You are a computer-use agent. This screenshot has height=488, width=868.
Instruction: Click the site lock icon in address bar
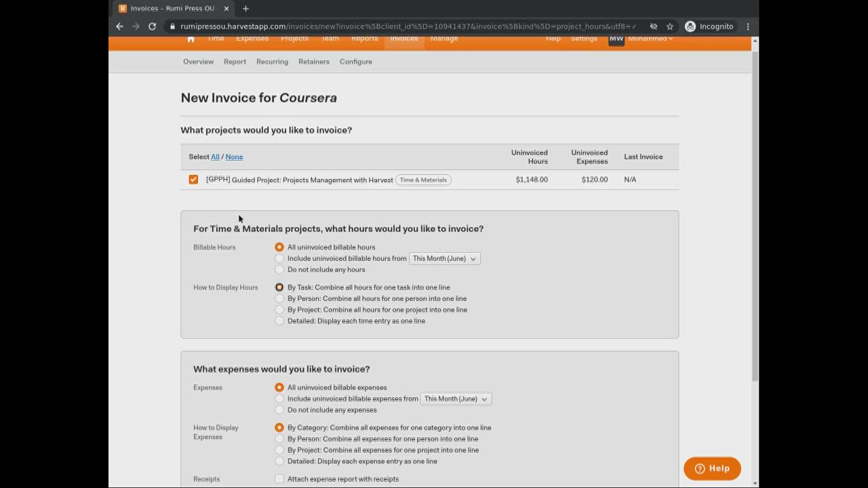(x=173, y=26)
